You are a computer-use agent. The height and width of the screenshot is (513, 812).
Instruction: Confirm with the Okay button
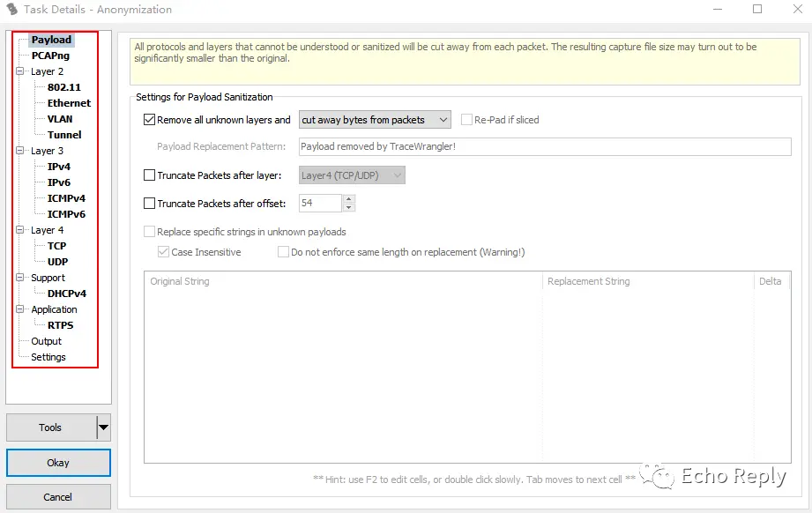pyautogui.click(x=58, y=463)
